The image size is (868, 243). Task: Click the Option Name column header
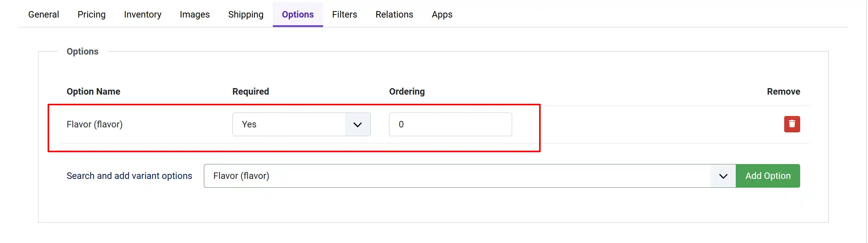93,92
